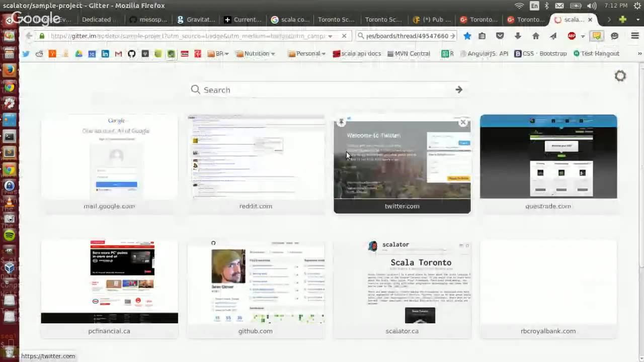The height and width of the screenshot is (362, 644).
Task: Open the chat bubble icon in toolbar
Action: click(x=614, y=36)
